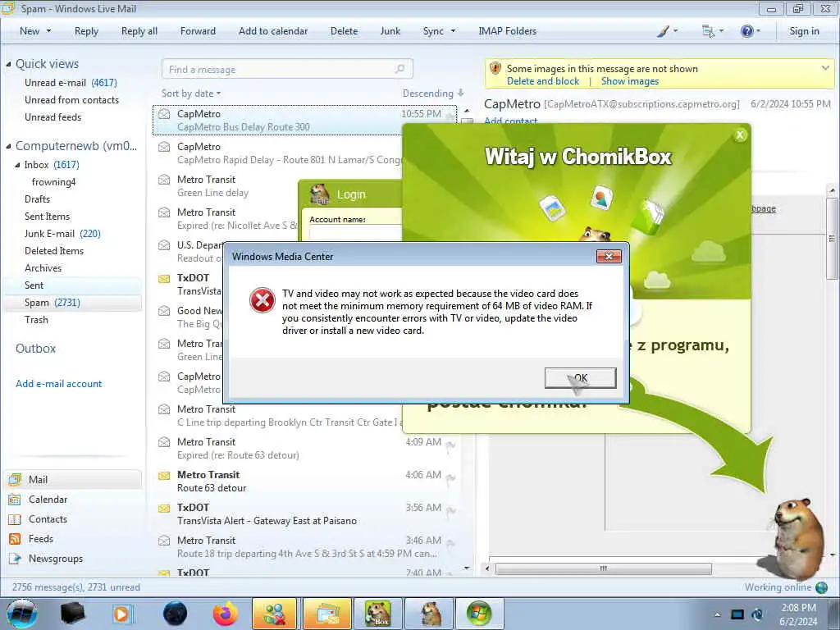Screen dimensions: 840x630
Task: Select Unread feeds quick view
Action: [x=53, y=116]
